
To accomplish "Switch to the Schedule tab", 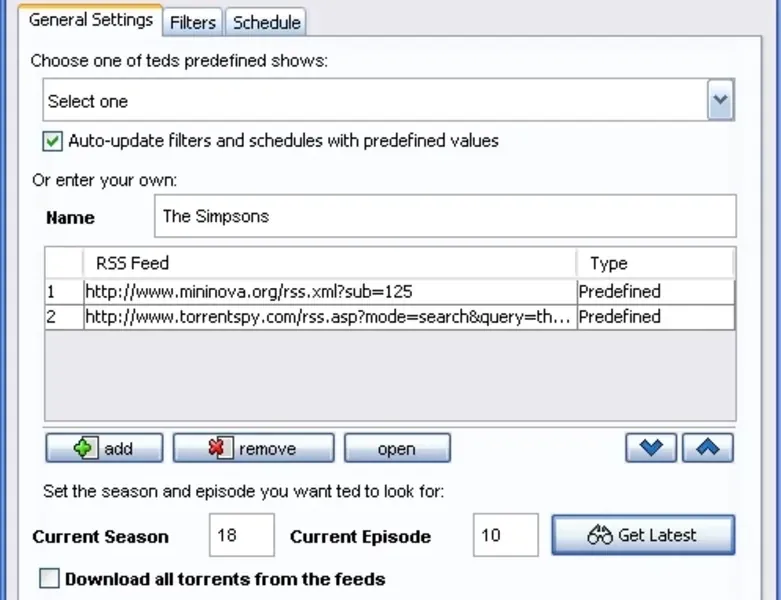I will point(266,22).
